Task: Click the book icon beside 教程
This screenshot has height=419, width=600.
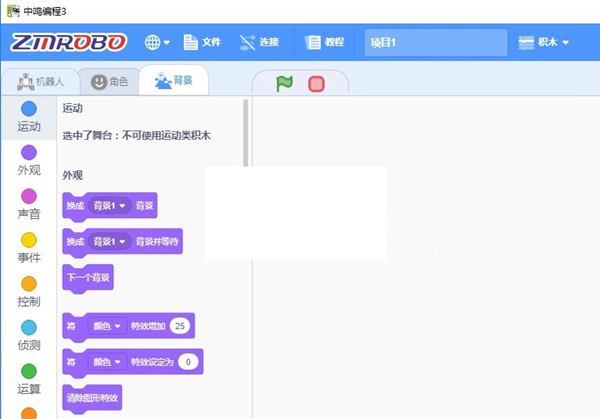Action: [x=313, y=42]
